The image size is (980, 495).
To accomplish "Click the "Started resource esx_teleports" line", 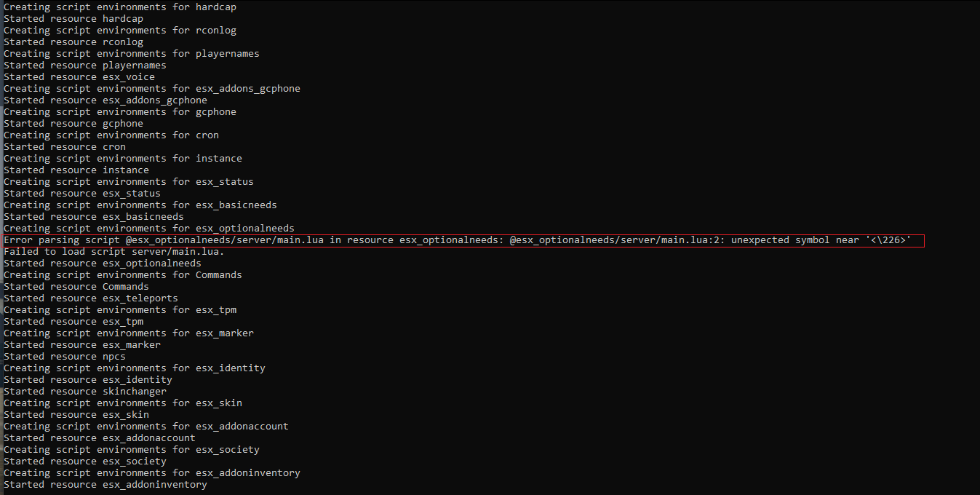I will (91, 298).
